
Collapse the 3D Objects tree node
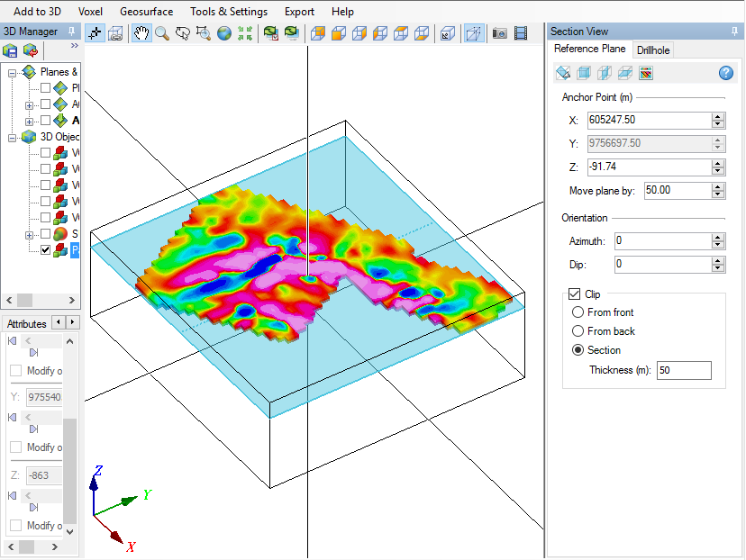14,137
